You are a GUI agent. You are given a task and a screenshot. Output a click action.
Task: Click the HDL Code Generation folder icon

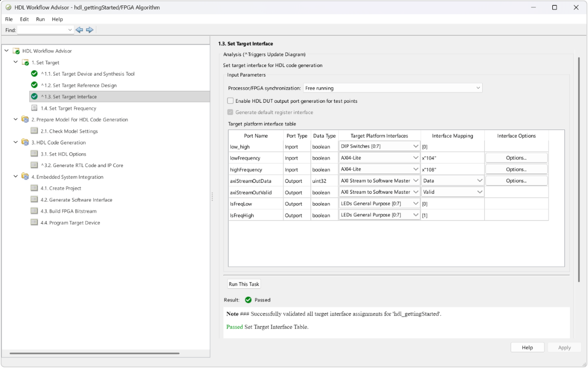click(25, 143)
